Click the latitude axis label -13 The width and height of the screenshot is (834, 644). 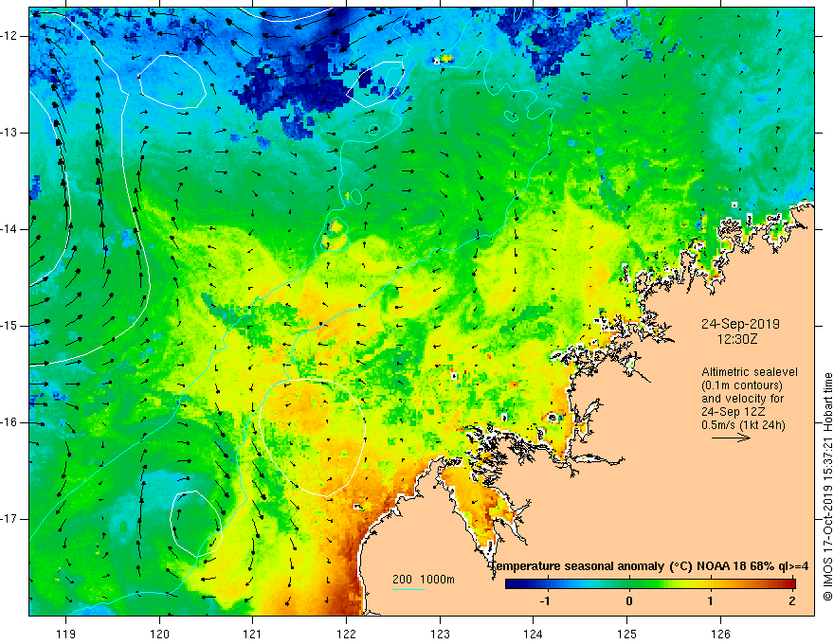[x=9, y=133]
